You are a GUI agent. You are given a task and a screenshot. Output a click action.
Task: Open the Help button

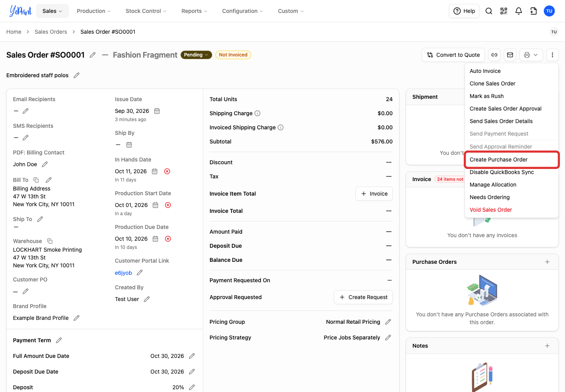[x=464, y=11]
